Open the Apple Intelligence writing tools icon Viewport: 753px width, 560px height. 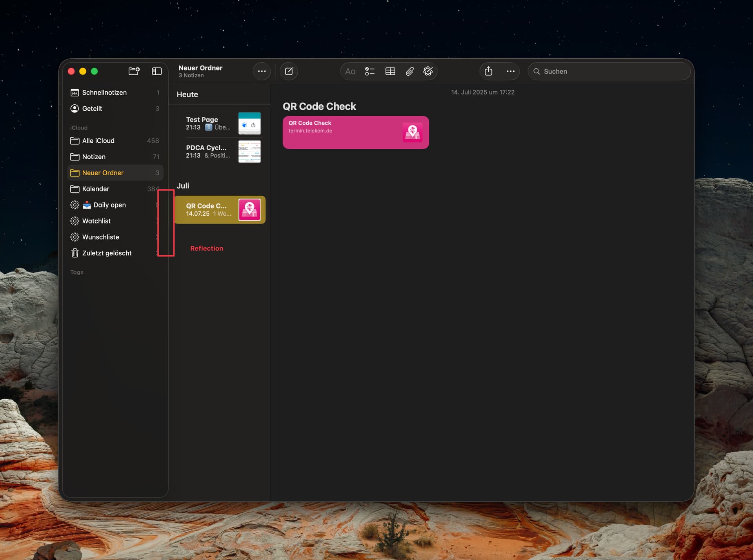[428, 71]
